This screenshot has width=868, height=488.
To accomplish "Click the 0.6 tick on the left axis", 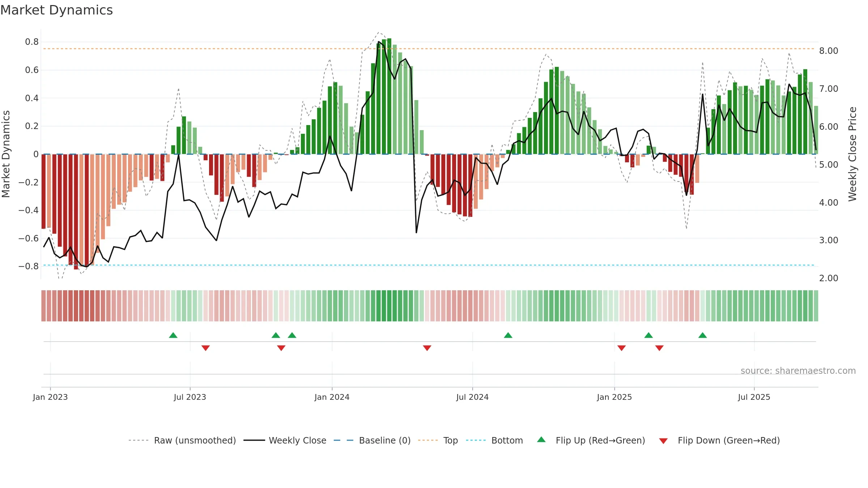I will coord(32,70).
